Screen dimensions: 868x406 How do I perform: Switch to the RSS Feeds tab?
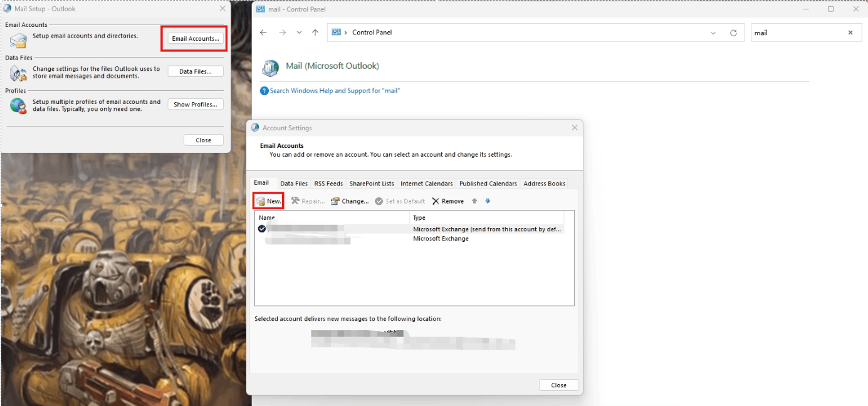(x=328, y=184)
